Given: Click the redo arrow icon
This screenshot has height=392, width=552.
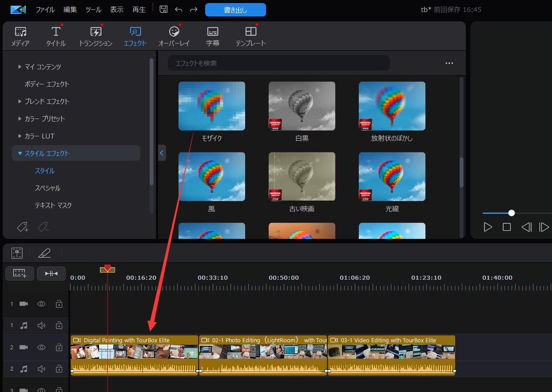Looking at the screenshot, I should tap(194, 9).
